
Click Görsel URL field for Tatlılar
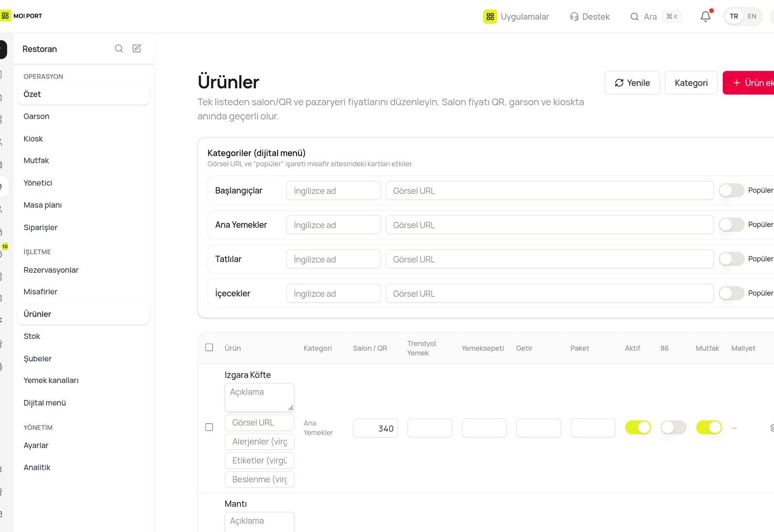point(550,259)
